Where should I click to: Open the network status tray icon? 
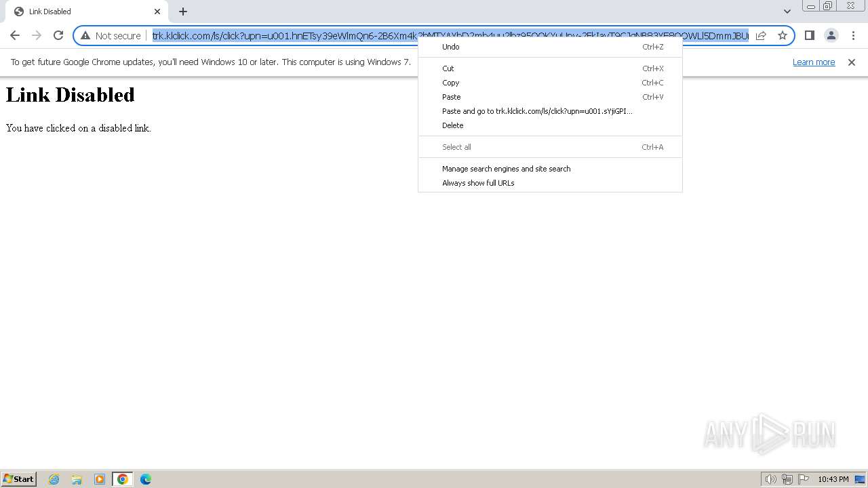[x=787, y=479]
